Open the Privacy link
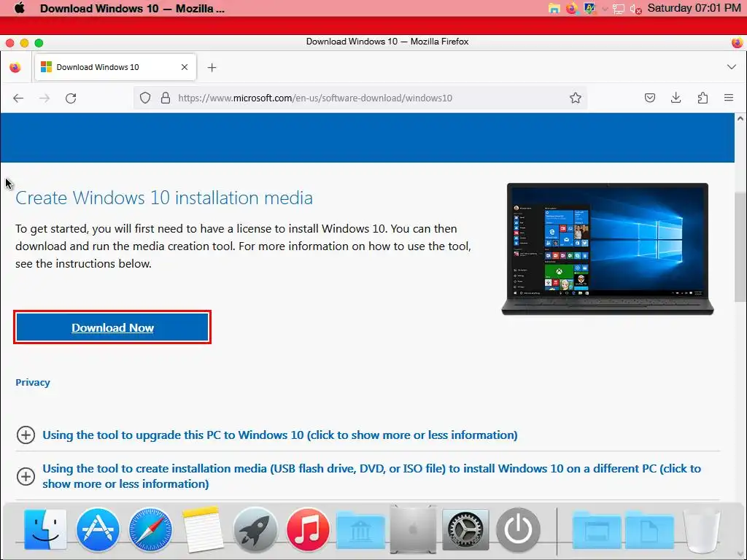The image size is (747, 560). pos(32,382)
